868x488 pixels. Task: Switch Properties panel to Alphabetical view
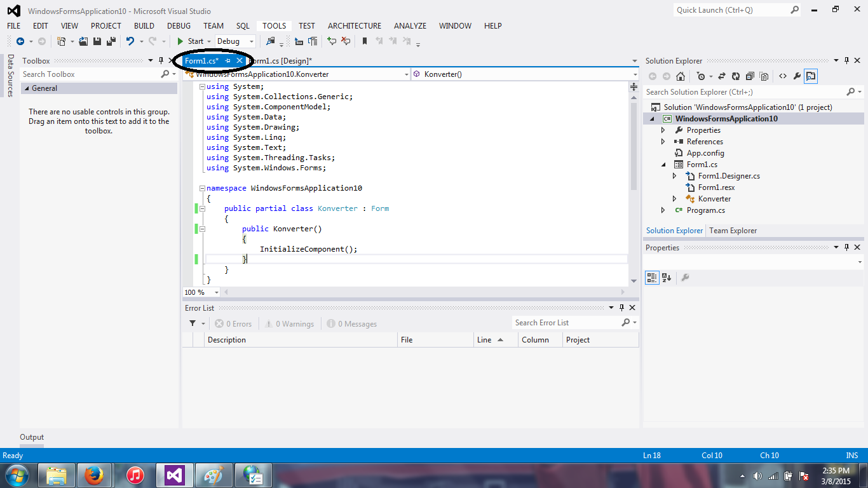click(667, 278)
